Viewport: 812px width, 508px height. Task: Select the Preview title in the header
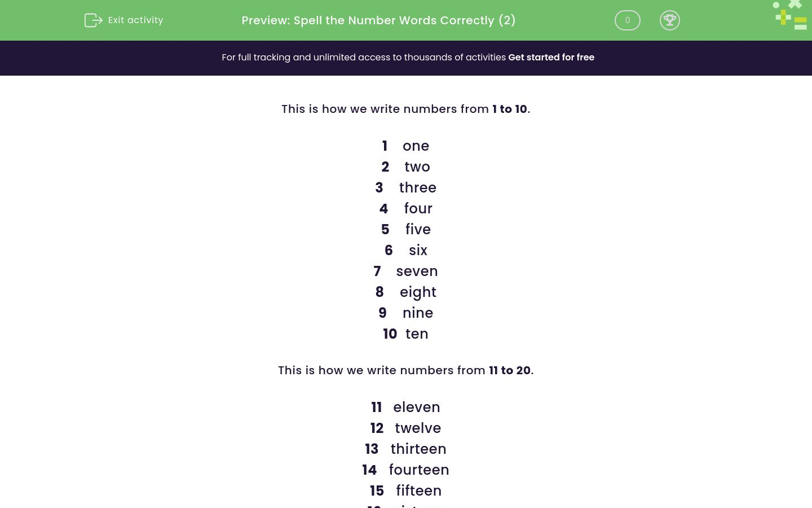point(378,20)
